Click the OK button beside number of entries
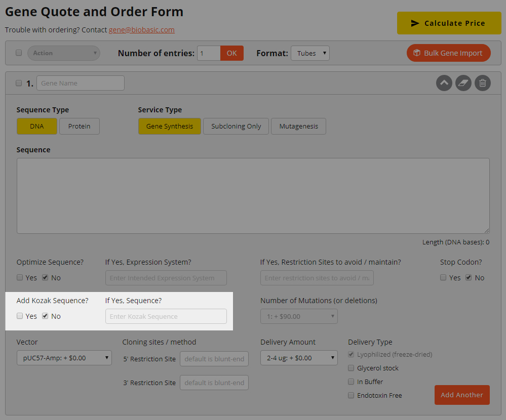 tap(231, 53)
